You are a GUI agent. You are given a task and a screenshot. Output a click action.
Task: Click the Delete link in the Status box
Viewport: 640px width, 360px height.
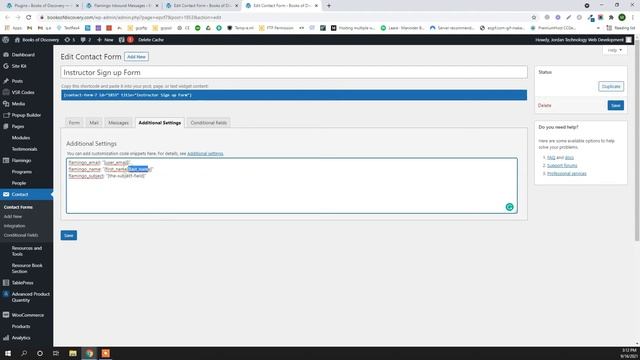[544, 106]
